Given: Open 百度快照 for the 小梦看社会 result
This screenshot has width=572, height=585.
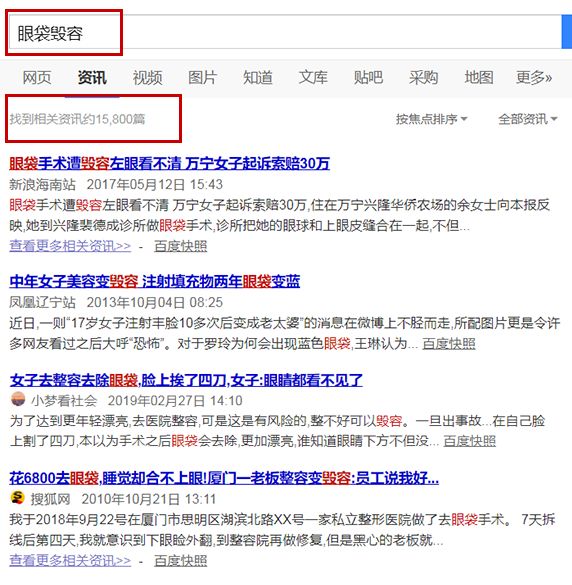Looking at the screenshot, I should [470, 441].
